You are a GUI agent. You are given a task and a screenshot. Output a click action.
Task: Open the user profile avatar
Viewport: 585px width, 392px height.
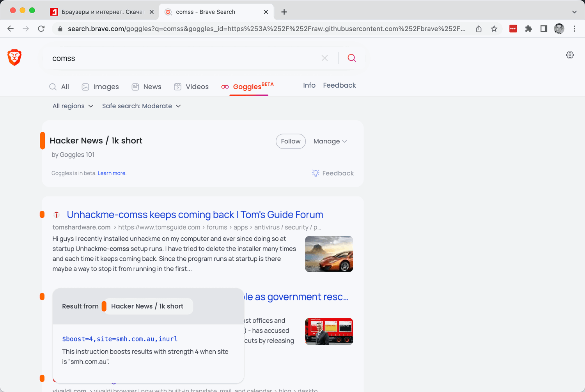(x=559, y=28)
